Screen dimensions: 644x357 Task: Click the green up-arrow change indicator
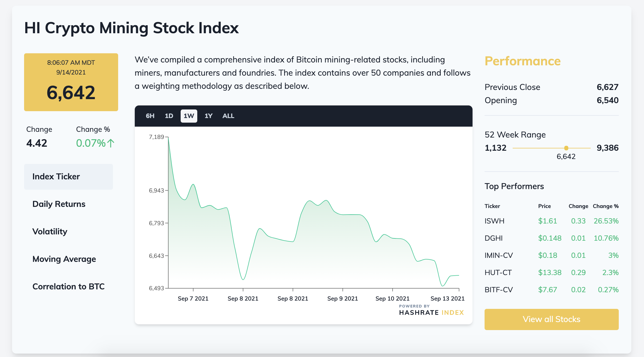[x=111, y=143]
